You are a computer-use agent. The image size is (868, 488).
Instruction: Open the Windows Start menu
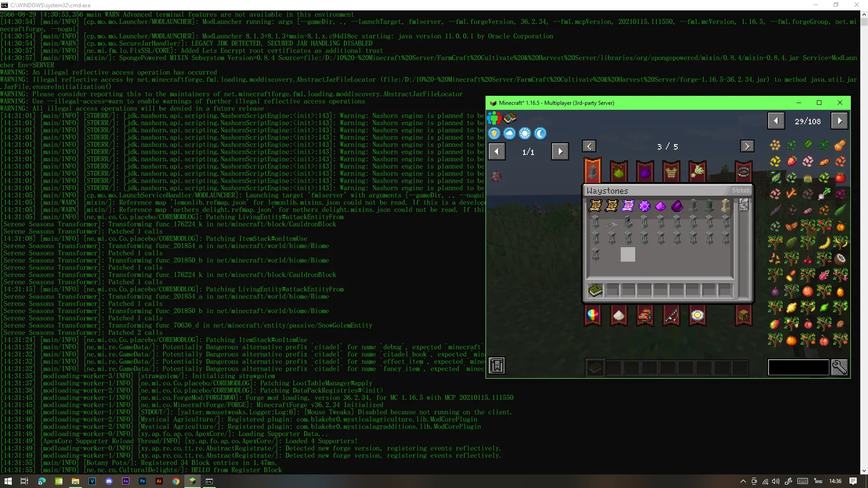8,481
